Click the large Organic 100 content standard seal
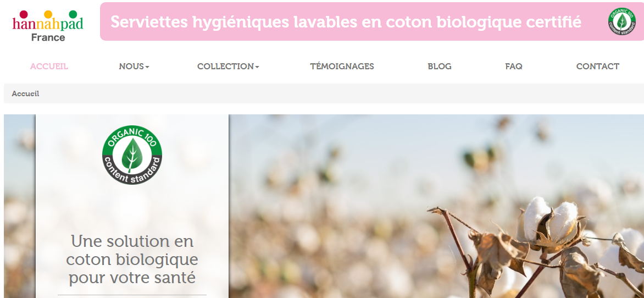Viewport: 644px width, 298px height. tap(132, 155)
